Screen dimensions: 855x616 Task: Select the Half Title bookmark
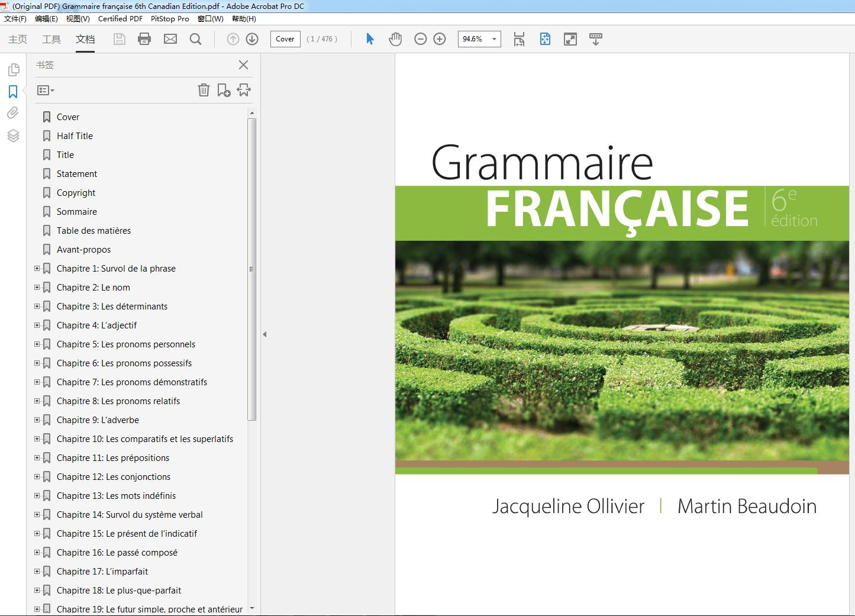(x=75, y=136)
